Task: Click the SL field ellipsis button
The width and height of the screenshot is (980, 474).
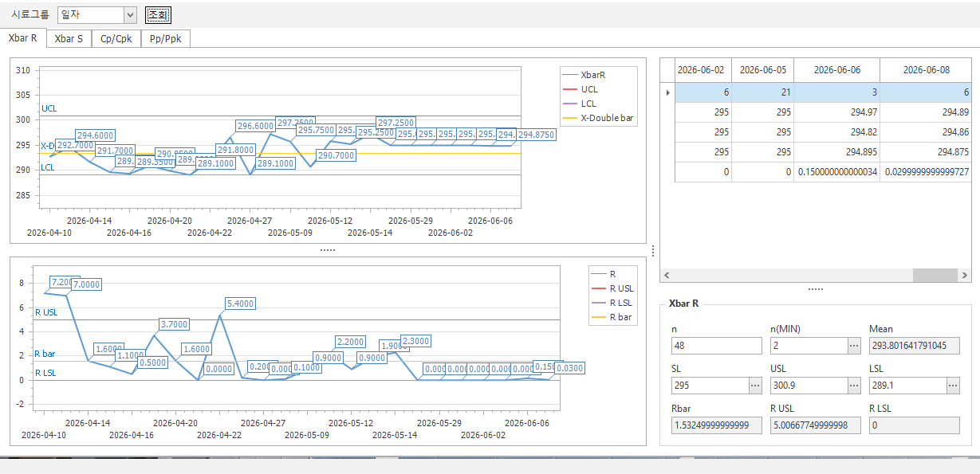Action: tap(755, 386)
